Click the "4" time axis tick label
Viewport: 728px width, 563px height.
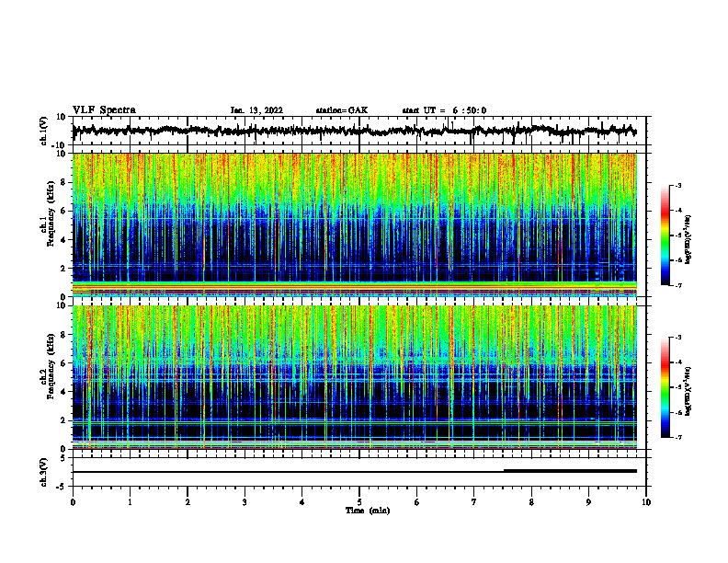pyautogui.click(x=302, y=502)
